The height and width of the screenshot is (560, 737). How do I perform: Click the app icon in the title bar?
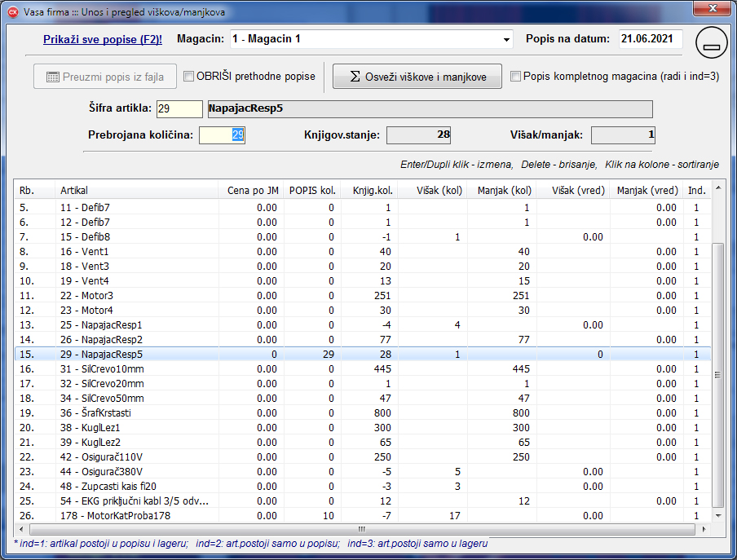point(13,11)
